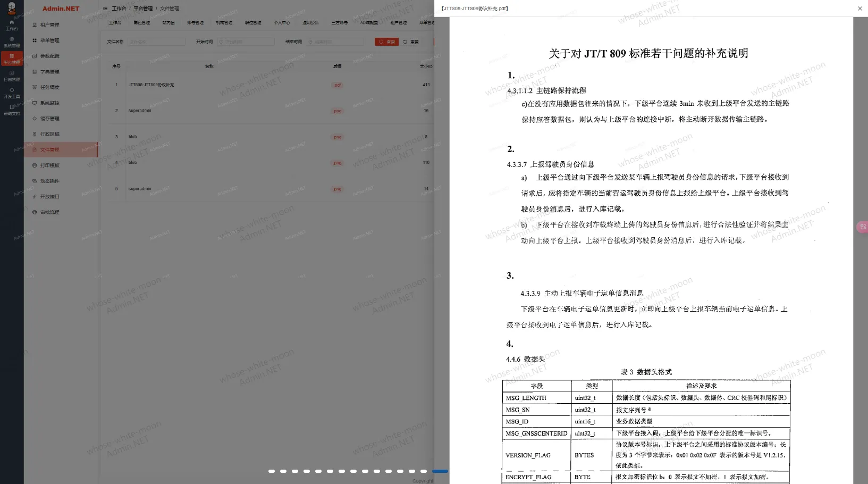Switch to the 租户管理 page tab
Viewport: 868px width, 484px height.
click(x=399, y=23)
